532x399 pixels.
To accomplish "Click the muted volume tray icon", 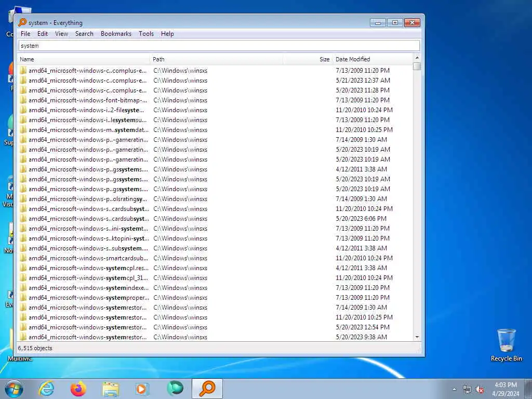I will 480,390.
